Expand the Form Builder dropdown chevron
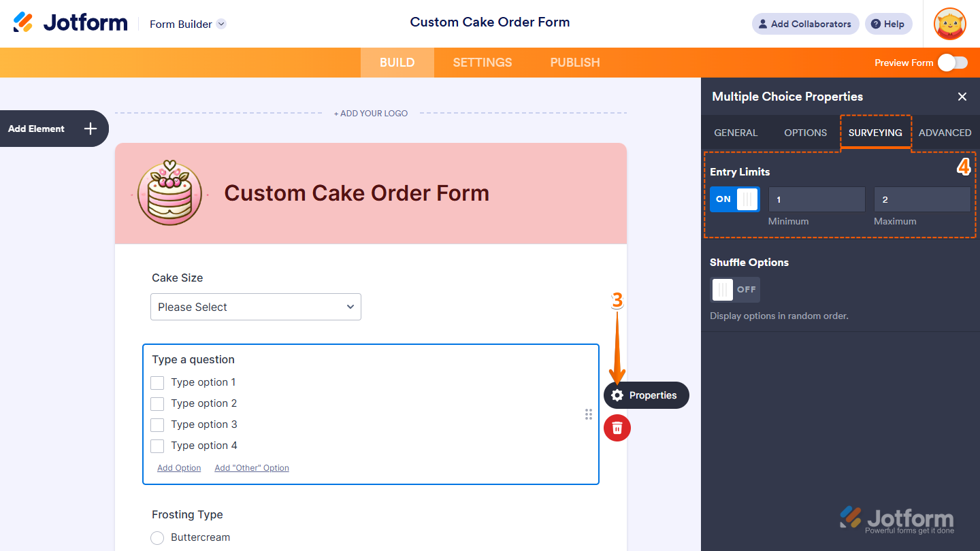Screen dimensions: 980x551 point(221,24)
